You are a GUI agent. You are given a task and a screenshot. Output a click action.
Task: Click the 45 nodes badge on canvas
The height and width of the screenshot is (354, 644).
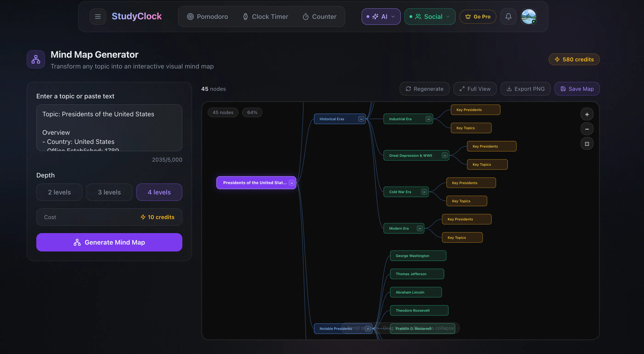[x=223, y=113]
